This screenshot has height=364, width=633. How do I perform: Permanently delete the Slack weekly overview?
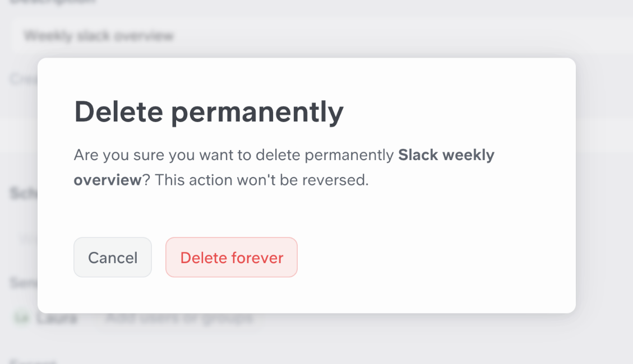[232, 258]
